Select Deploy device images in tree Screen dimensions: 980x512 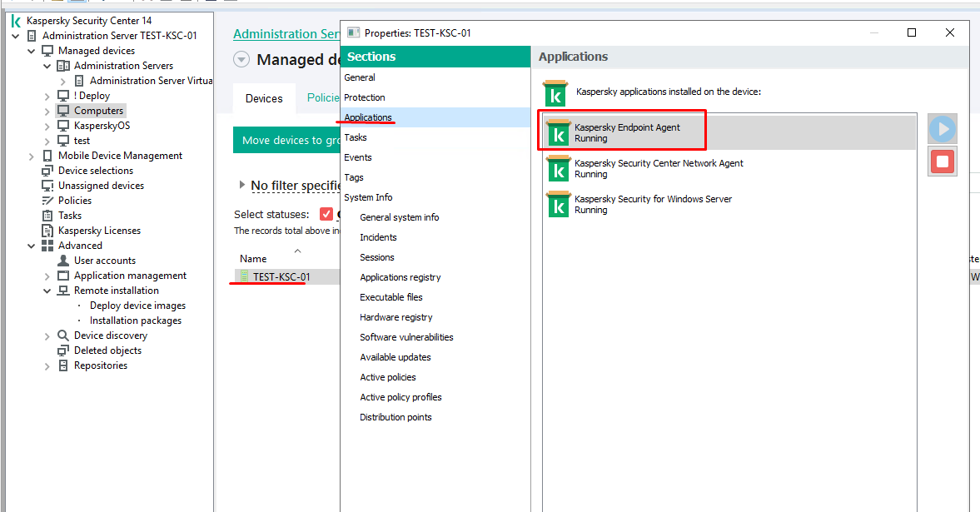point(137,306)
